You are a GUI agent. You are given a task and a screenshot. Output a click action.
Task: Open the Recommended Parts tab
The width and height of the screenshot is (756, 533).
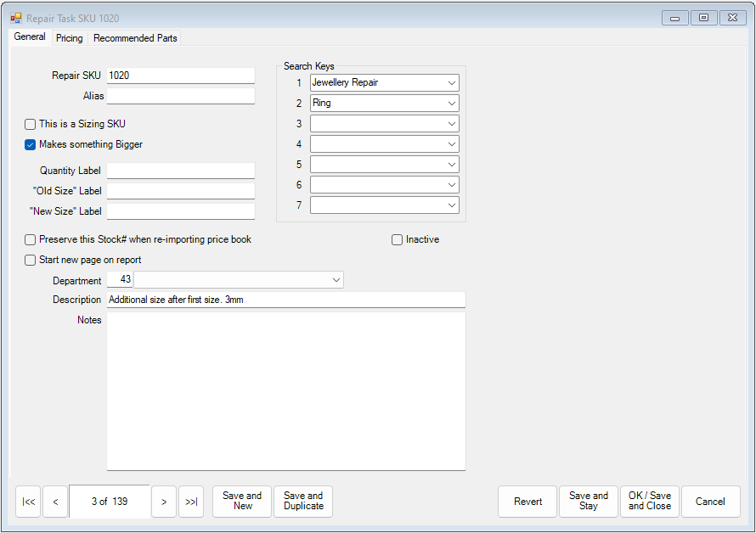(134, 37)
